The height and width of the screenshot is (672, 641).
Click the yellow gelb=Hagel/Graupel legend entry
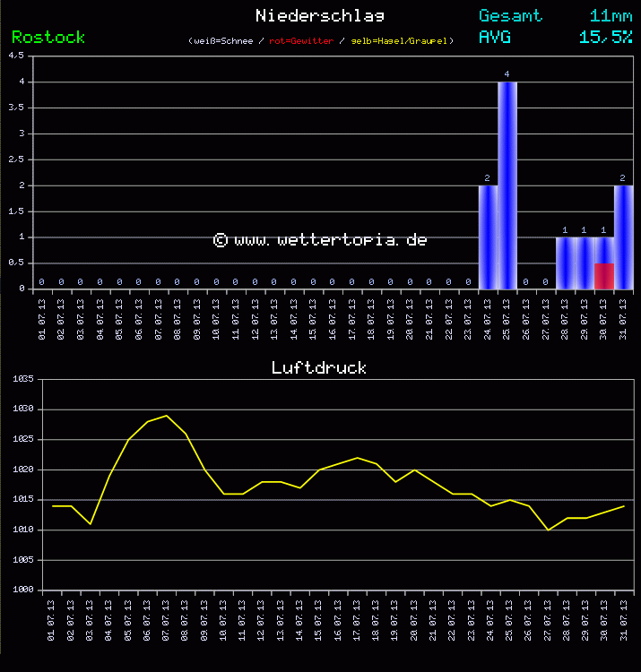401,41
